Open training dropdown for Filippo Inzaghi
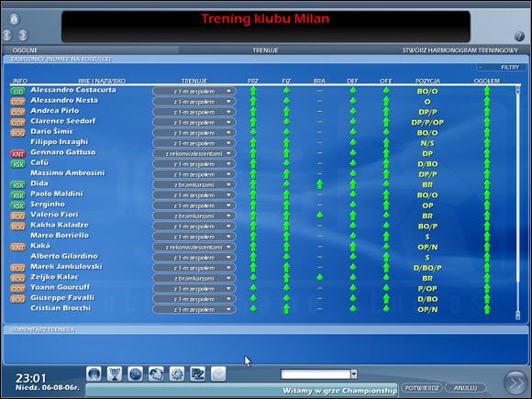Screen dimensions: 532x399 194,143
